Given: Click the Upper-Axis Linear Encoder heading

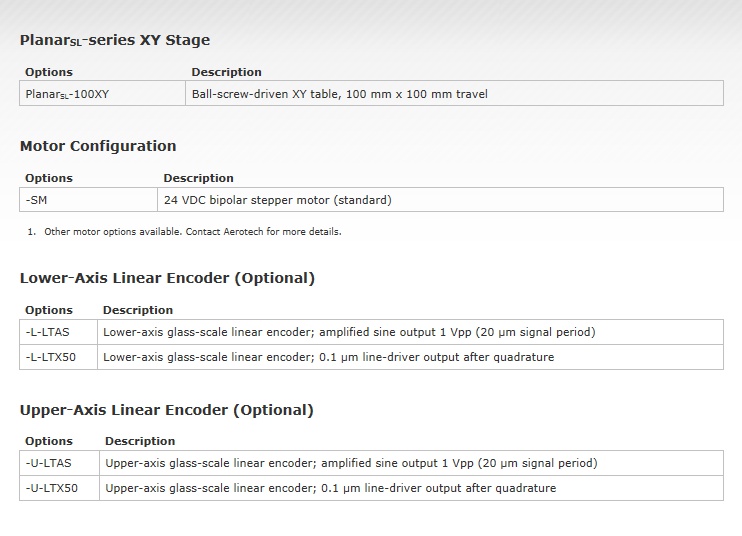Looking at the screenshot, I should (167, 410).
